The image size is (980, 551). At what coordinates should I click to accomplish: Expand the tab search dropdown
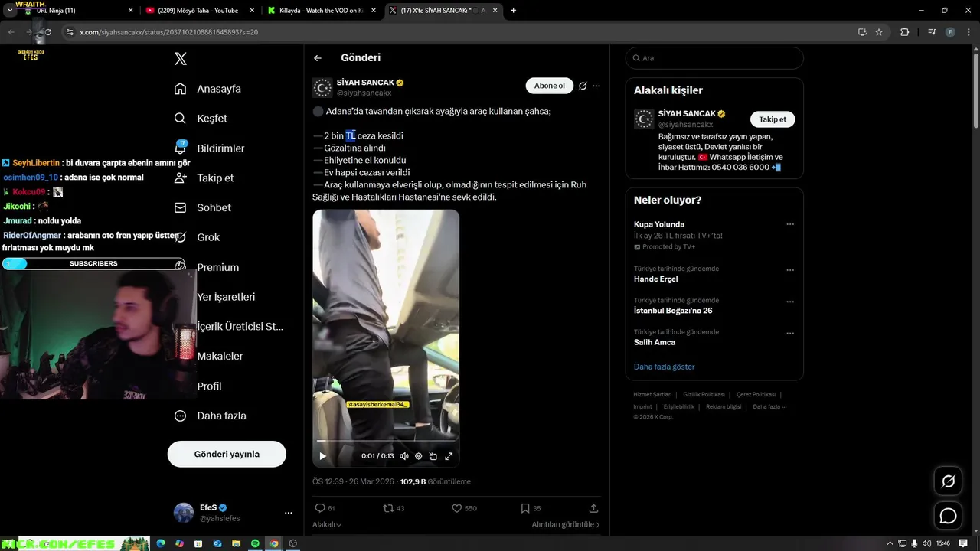pos(9,11)
